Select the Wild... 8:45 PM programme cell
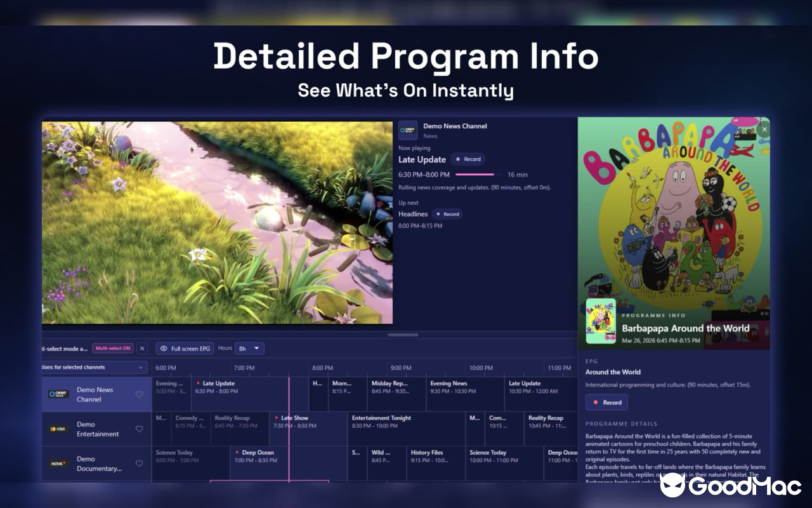 386,464
